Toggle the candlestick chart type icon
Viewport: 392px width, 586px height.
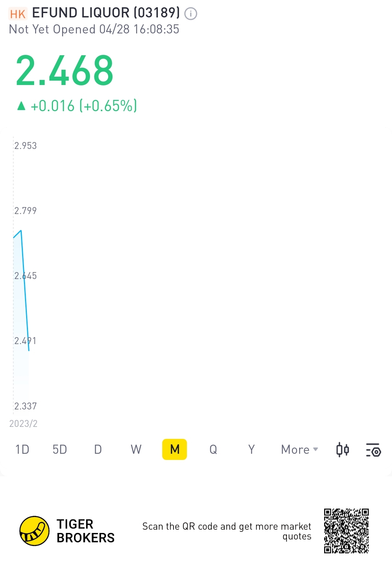(x=342, y=450)
